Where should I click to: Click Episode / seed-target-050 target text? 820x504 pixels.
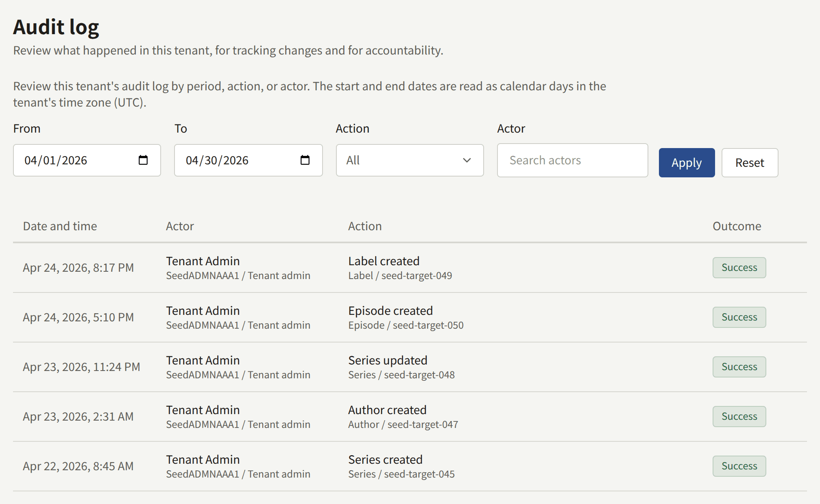406,325
